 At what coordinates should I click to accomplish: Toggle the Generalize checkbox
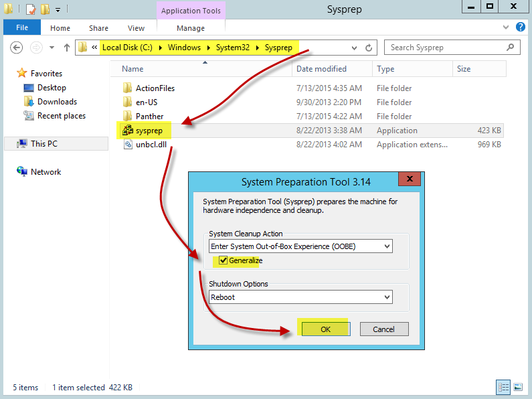[x=223, y=260]
